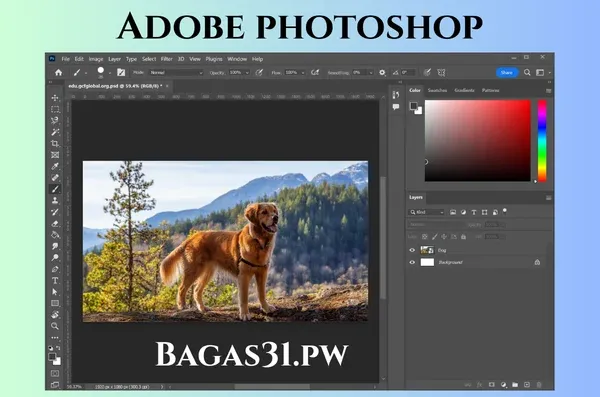Image resolution: width=600 pixels, height=397 pixels.
Task: Select the Crop tool
Action: tap(55, 144)
